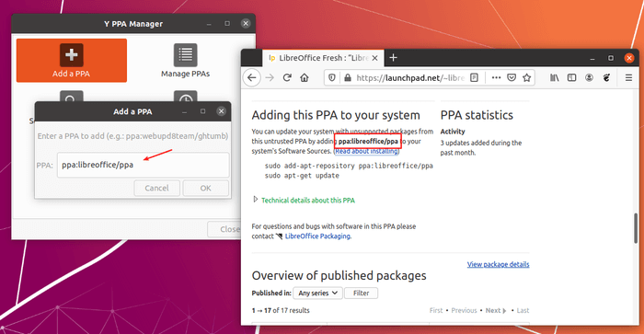Open a new Firefox tab
This screenshot has height=334, width=644.
tap(393, 58)
